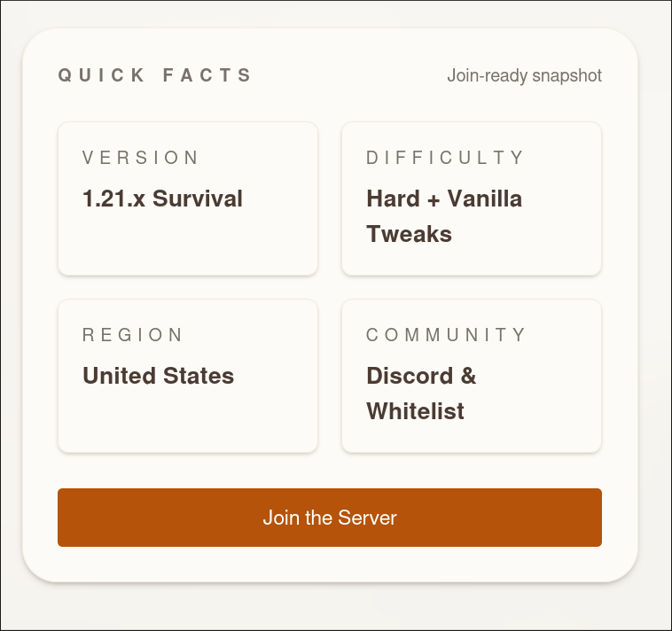Click the 1.21.x version number text

click(113, 199)
